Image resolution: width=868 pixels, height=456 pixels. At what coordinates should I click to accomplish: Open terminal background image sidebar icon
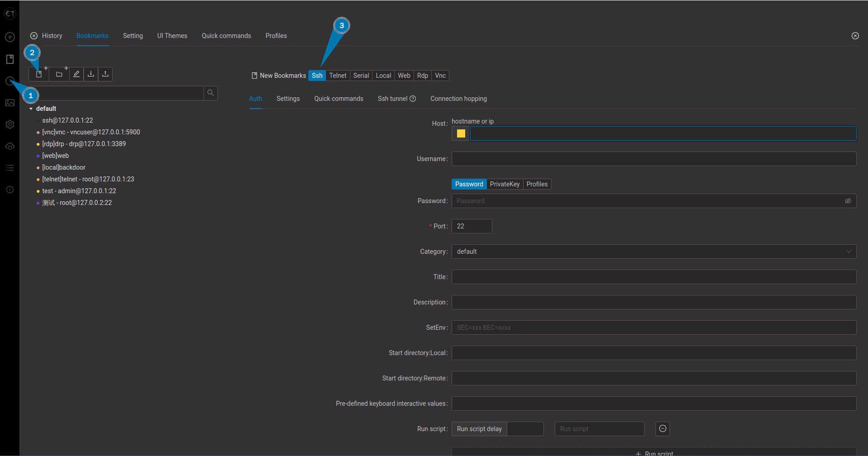click(10, 103)
